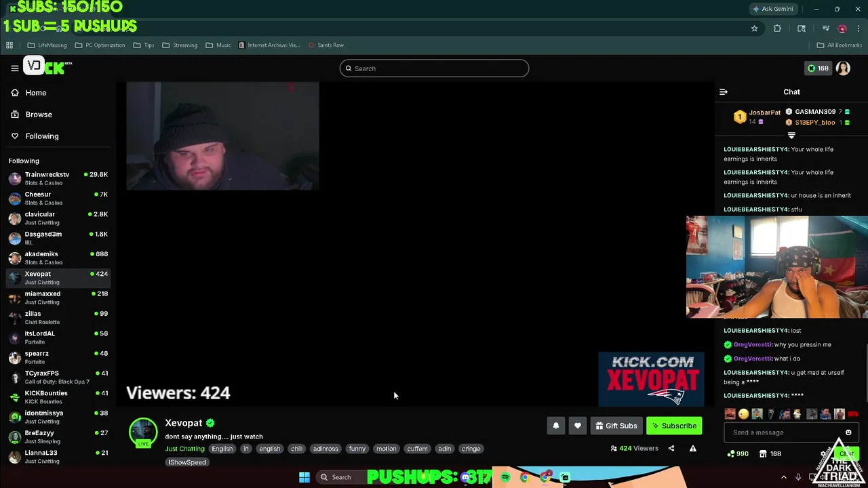Open LifeMaxxing bookmark folder
This screenshot has width=868, height=488.
pyautogui.click(x=47, y=45)
